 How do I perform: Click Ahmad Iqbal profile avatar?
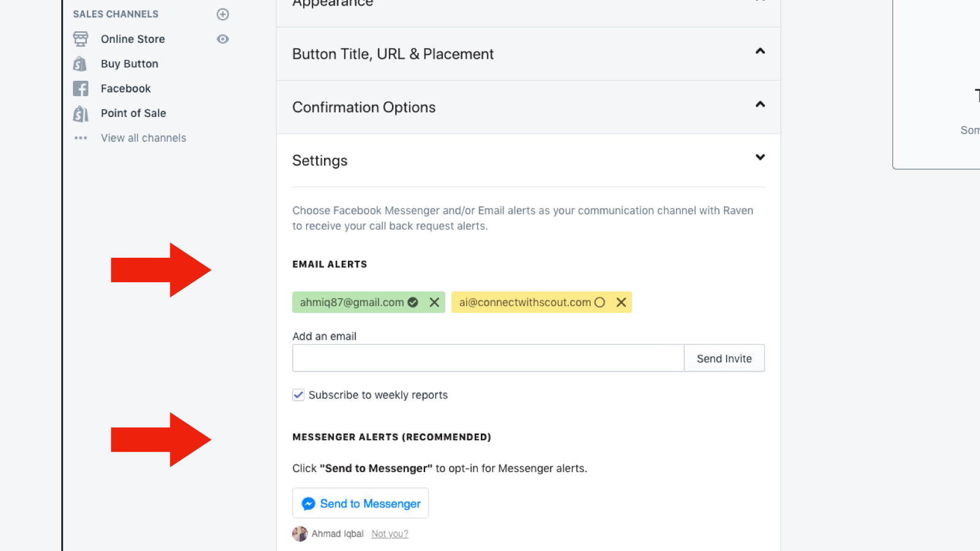(300, 534)
